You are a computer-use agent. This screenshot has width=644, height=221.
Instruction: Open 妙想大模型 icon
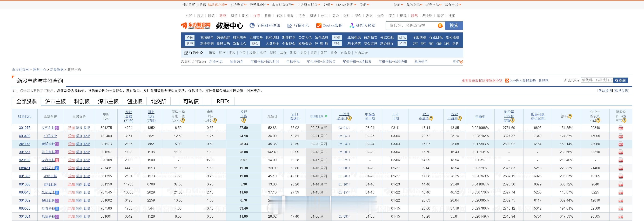(352, 25)
